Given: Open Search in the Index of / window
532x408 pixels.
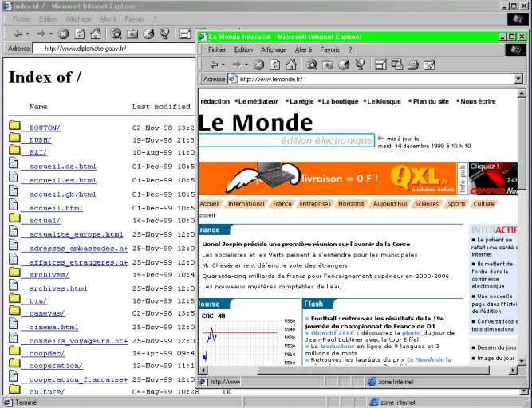Looking at the screenshot, I should point(116,33).
